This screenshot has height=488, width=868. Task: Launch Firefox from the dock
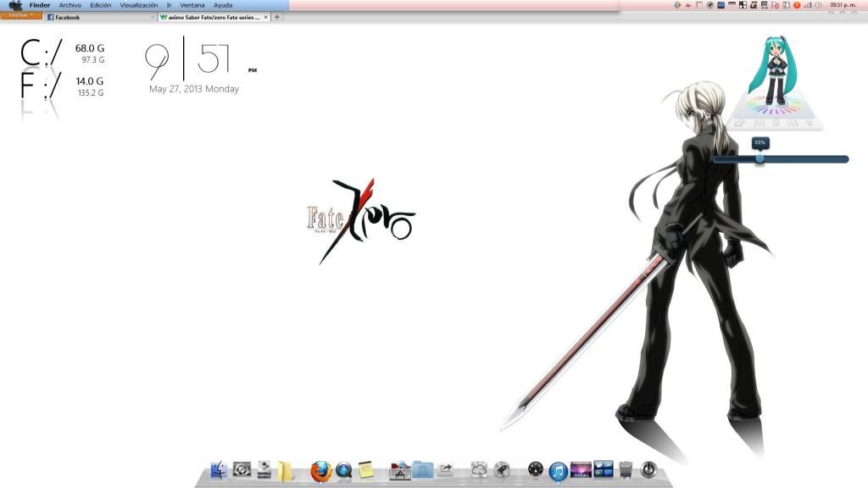(x=320, y=471)
